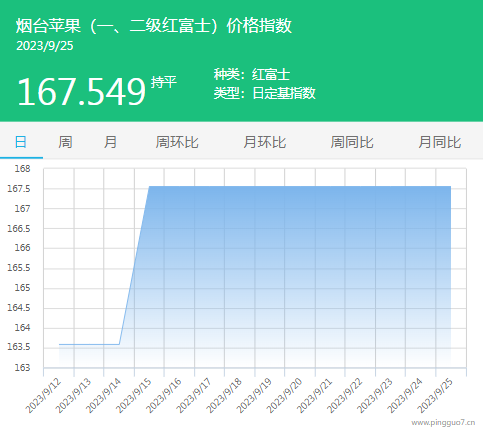Switch to the 月 monthly tab
The width and height of the screenshot is (483, 433).
click(x=110, y=142)
